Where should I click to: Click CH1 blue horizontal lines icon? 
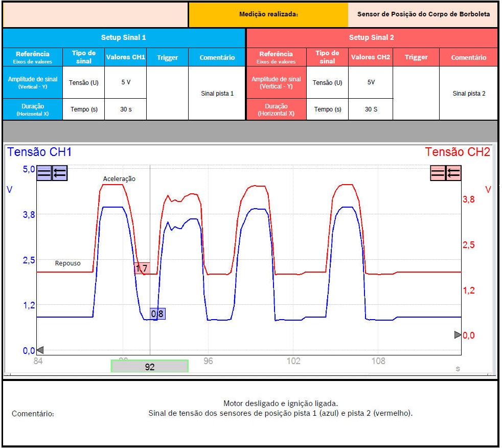[x=44, y=173]
